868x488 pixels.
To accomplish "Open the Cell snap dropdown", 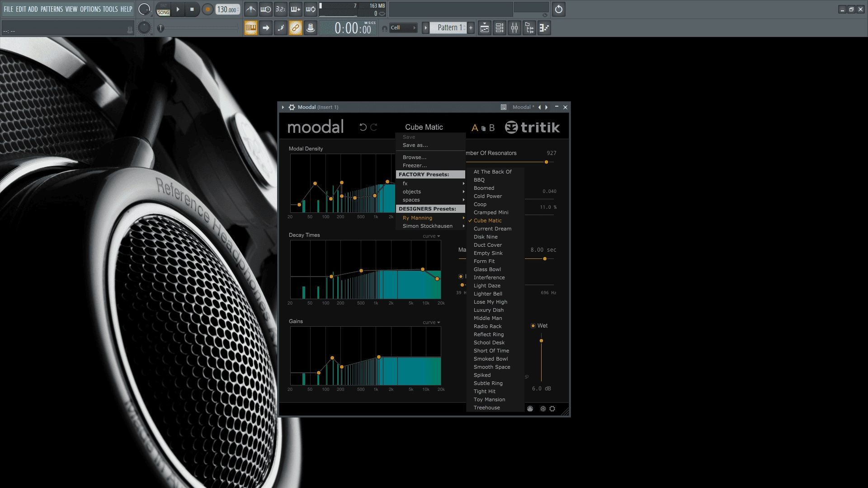I will point(403,28).
